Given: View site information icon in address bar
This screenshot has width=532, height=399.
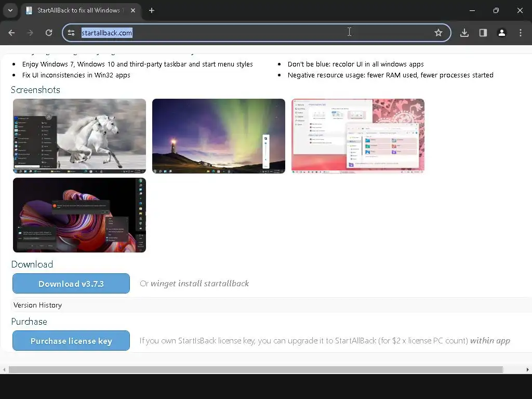Looking at the screenshot, I should [71, 33].
